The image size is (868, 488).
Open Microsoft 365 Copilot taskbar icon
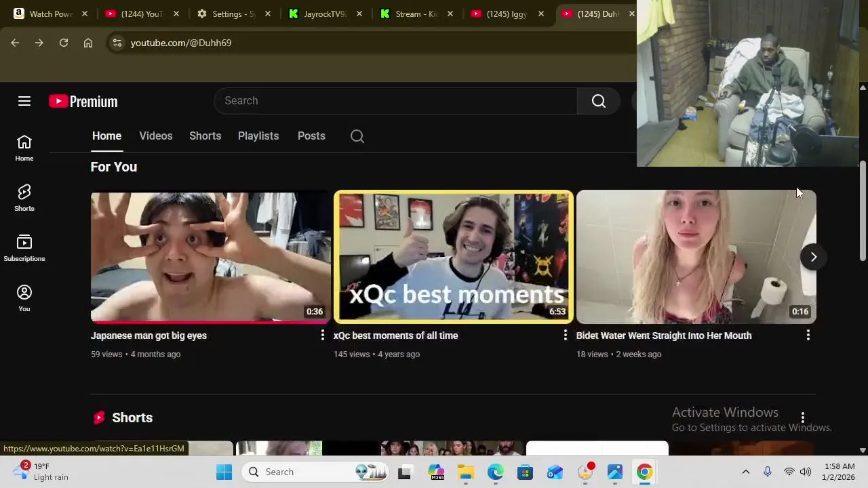point(436,472)
